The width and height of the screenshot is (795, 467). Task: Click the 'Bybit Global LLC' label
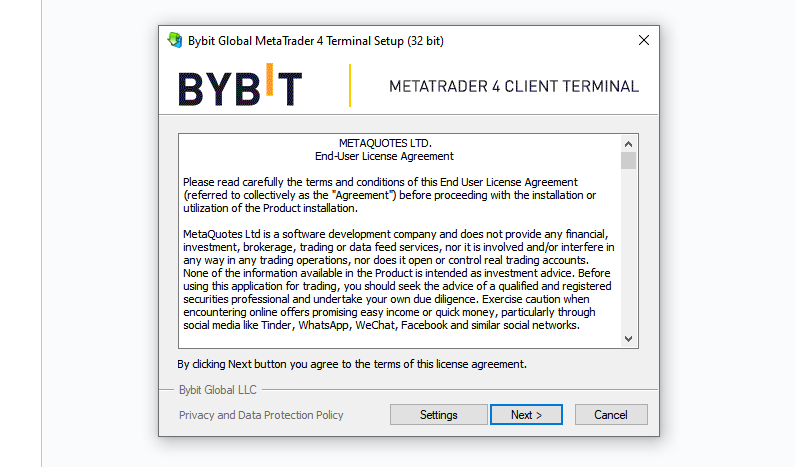pos(216,389)
